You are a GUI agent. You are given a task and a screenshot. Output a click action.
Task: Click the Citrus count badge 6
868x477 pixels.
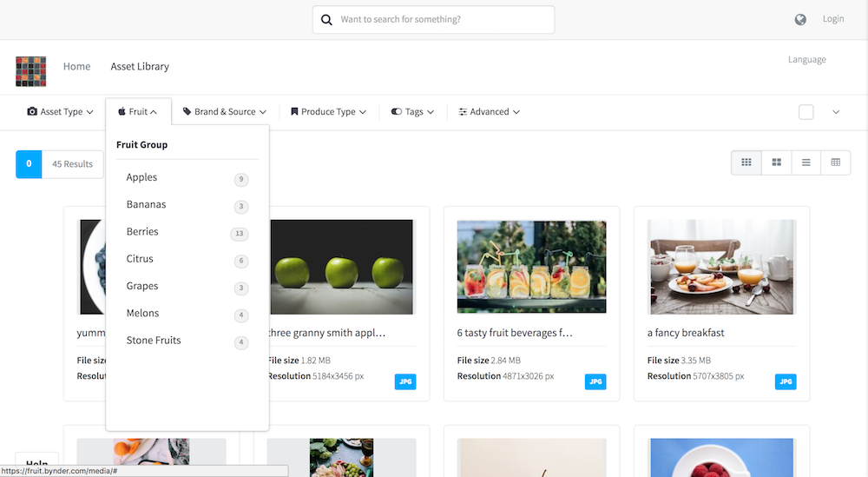pyautogui.click(x=240, y=261)
